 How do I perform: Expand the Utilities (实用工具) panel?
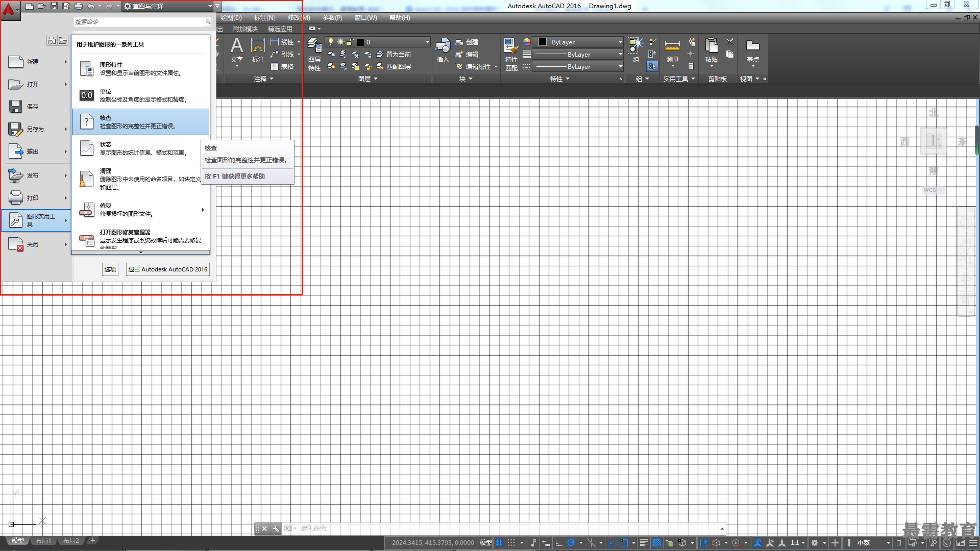(x=679, y=79)
